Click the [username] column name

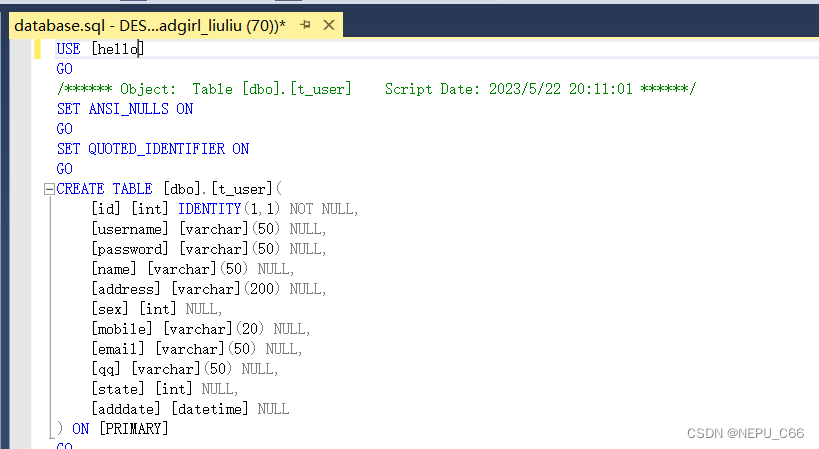131,229
